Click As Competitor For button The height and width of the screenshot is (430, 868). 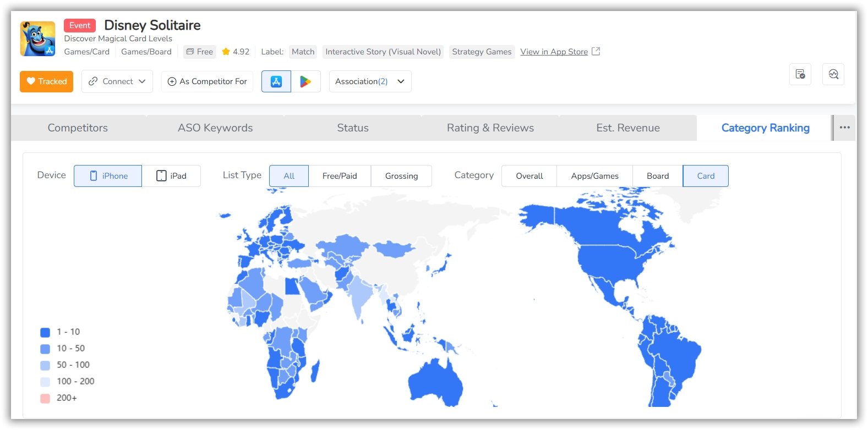(x=207, y=81)
